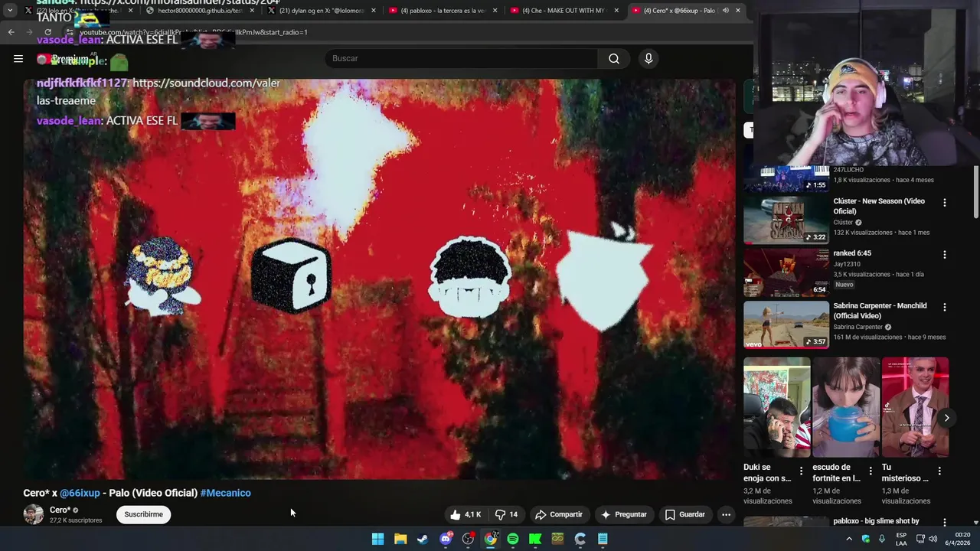Viewport: 980px width, 551px height.
Task: Open the Chrome tab search dropdown
Action: (x=10, y=11)
